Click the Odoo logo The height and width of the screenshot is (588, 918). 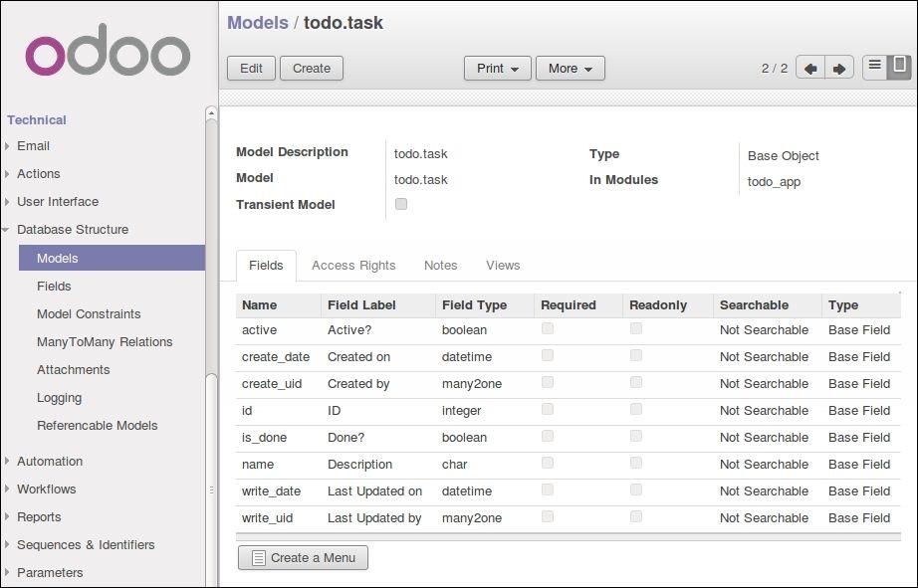click(108, 51)
